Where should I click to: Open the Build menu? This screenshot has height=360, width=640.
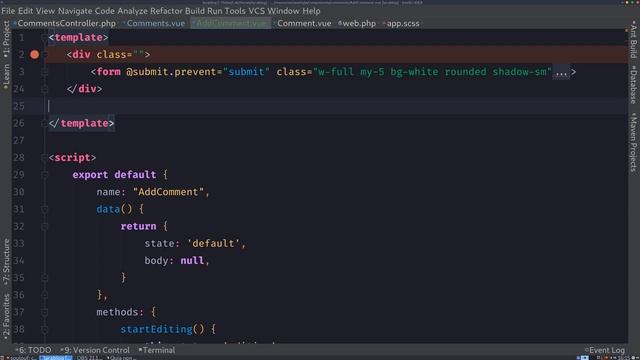pos(195,11)
